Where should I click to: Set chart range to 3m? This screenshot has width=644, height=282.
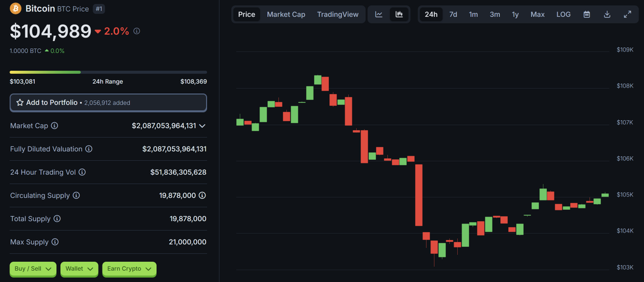[495, 14]
